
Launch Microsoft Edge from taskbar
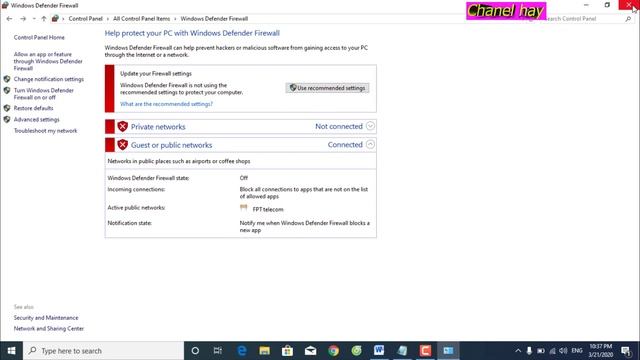click(x=242, y=351)
